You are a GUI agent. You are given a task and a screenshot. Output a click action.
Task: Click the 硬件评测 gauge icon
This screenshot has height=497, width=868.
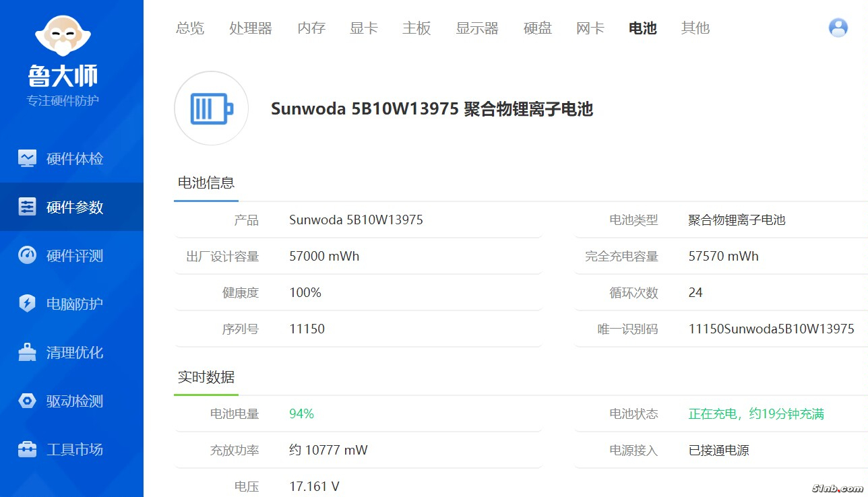point(27,255)
